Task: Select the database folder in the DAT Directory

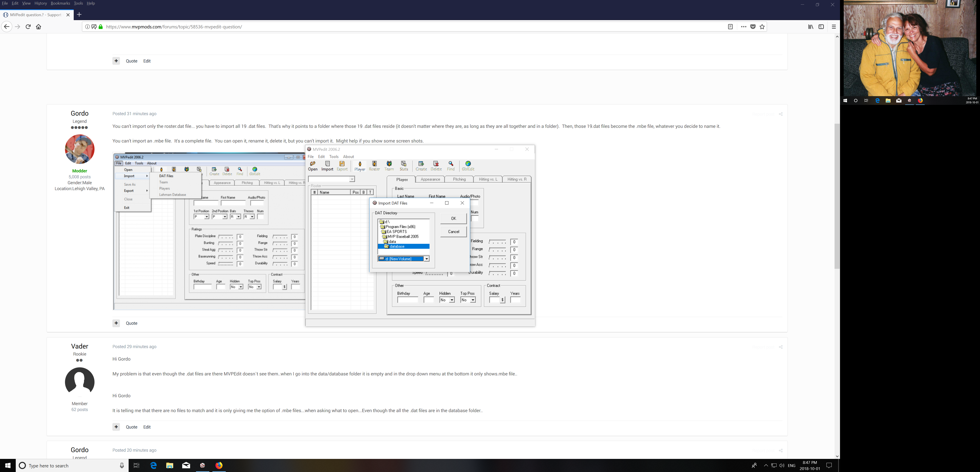Action: tap(397, 247)
